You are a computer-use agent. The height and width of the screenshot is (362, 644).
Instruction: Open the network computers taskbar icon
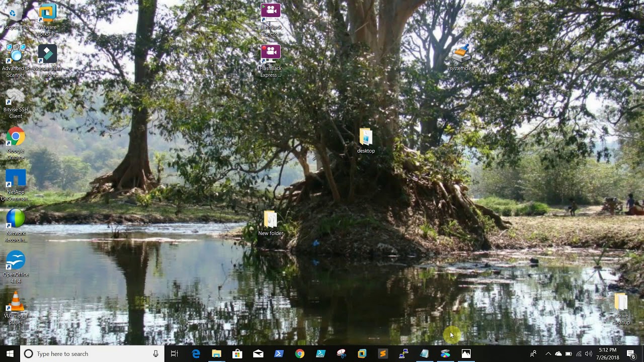pyautogui.click(x=404, y=354)
